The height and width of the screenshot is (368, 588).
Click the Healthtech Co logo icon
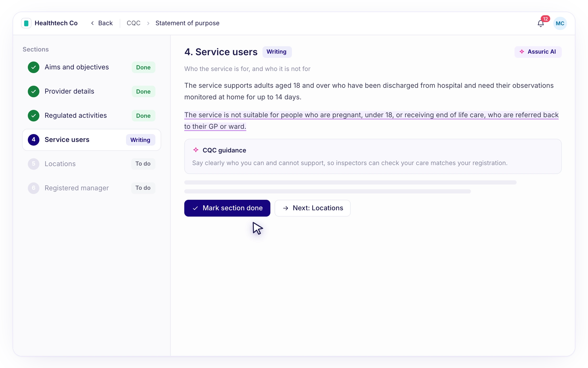26,23
